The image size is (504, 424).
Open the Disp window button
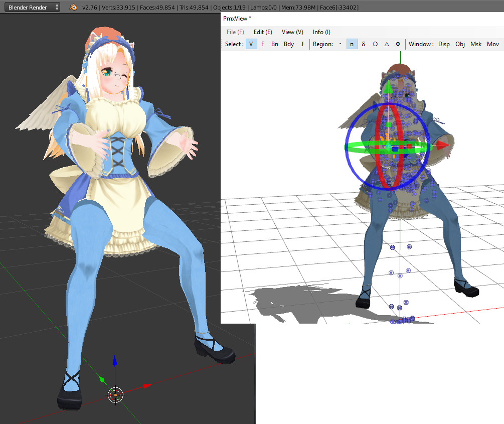click(444, 44)
